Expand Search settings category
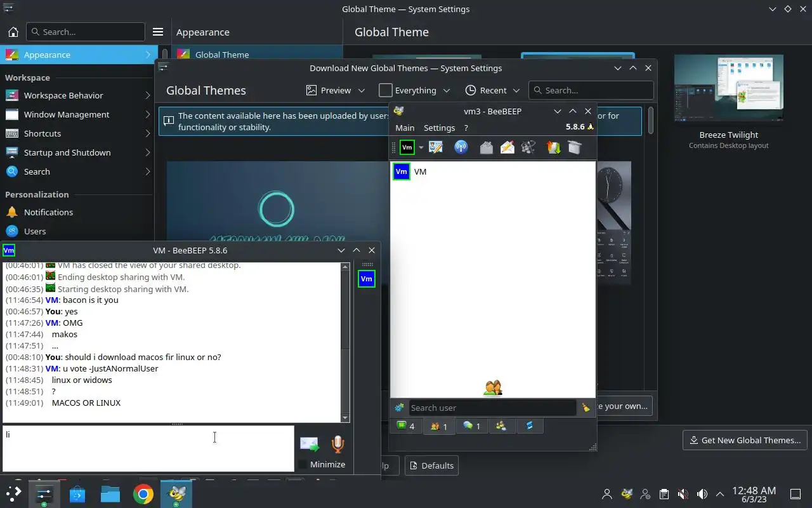The image size is (812, 508). coord(78,171)
